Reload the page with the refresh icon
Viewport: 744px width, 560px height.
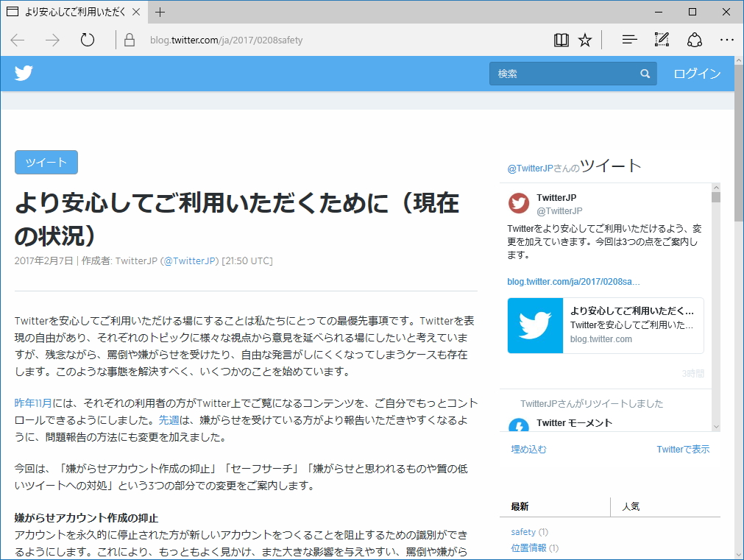coord(87,40)
